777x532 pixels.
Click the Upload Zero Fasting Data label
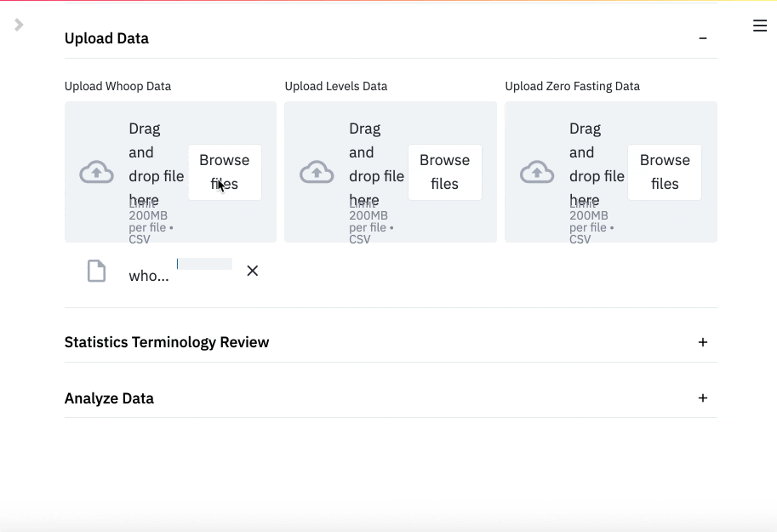click(x=573, y=86)
